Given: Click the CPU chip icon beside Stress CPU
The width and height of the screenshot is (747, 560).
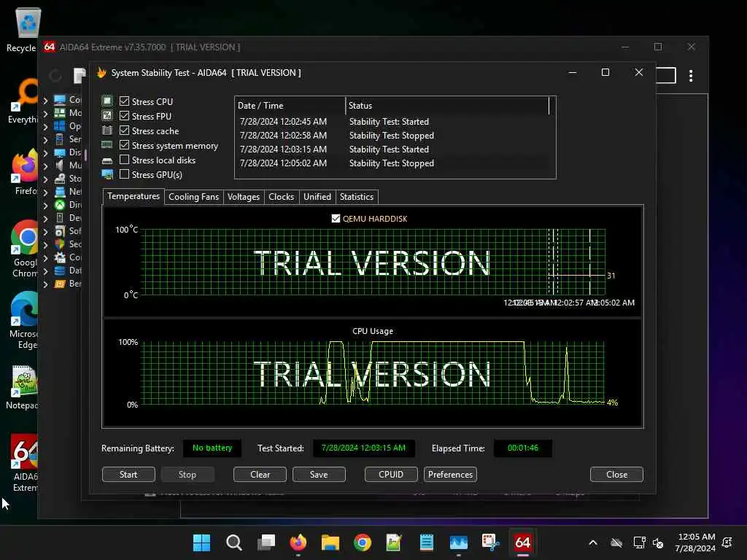Looking at the screenshot, I should coord(107,101).
